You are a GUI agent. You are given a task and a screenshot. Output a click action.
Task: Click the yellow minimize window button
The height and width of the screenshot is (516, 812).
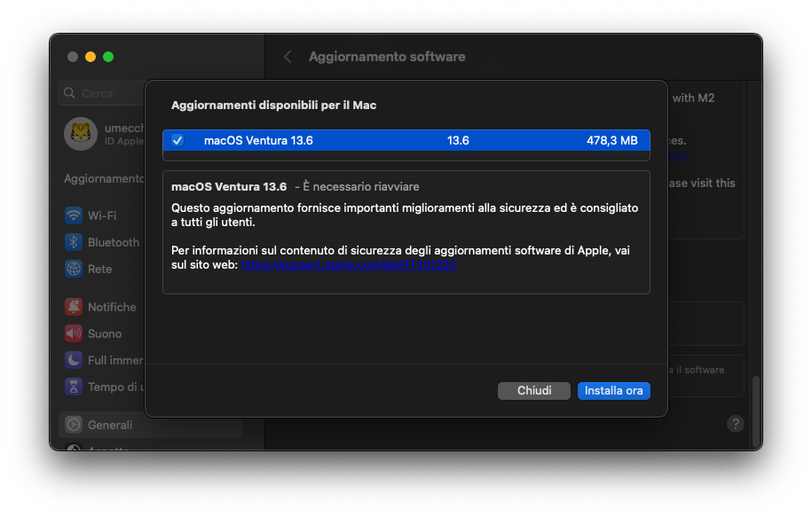[x=91, y=57]
